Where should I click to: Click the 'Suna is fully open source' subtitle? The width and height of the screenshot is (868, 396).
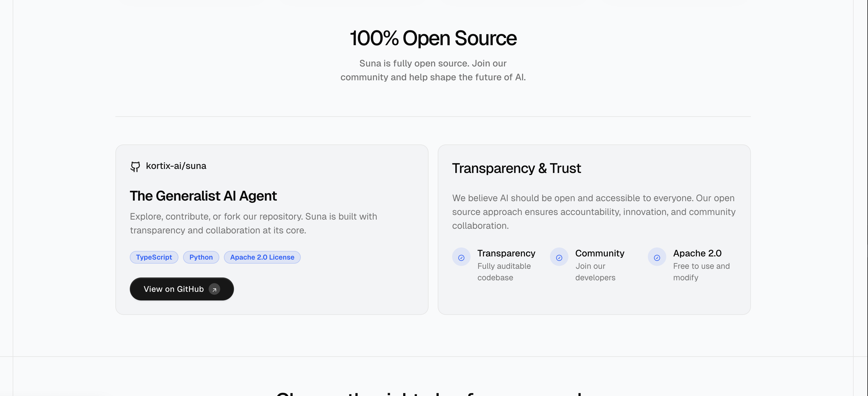(433, 70)
